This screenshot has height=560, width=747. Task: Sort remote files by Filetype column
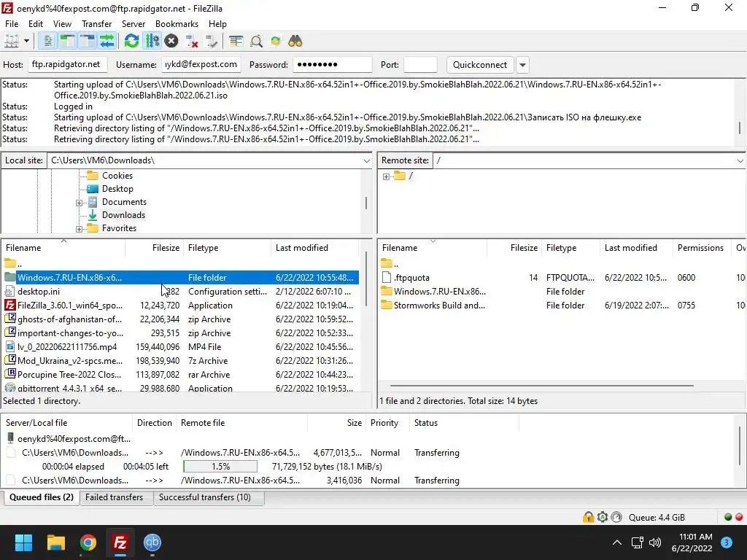point(570,248)
